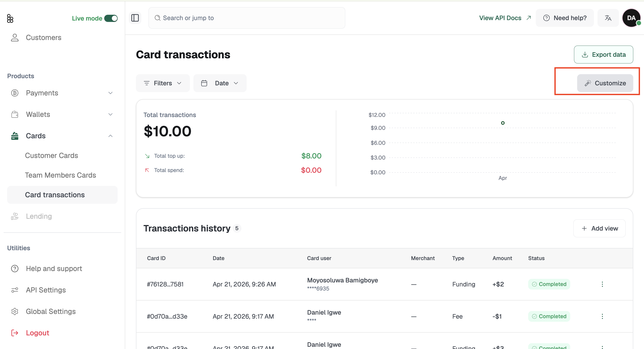Click the April data point on chart
The width and height of the screenshot is (644, 349).
coord(503,123)
